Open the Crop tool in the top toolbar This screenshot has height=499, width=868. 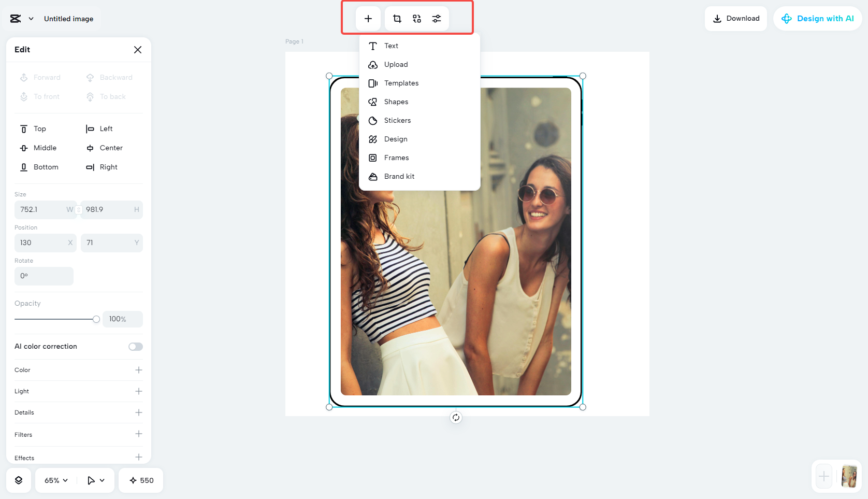pyautogui.click(x=397, y=18)
